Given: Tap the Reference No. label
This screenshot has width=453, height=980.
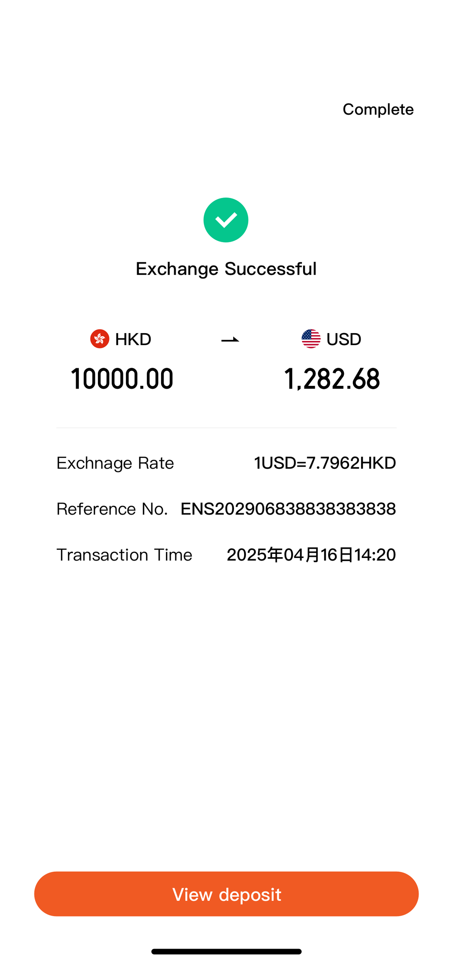Looking at the screenshot, I should [x=112, y=509].
